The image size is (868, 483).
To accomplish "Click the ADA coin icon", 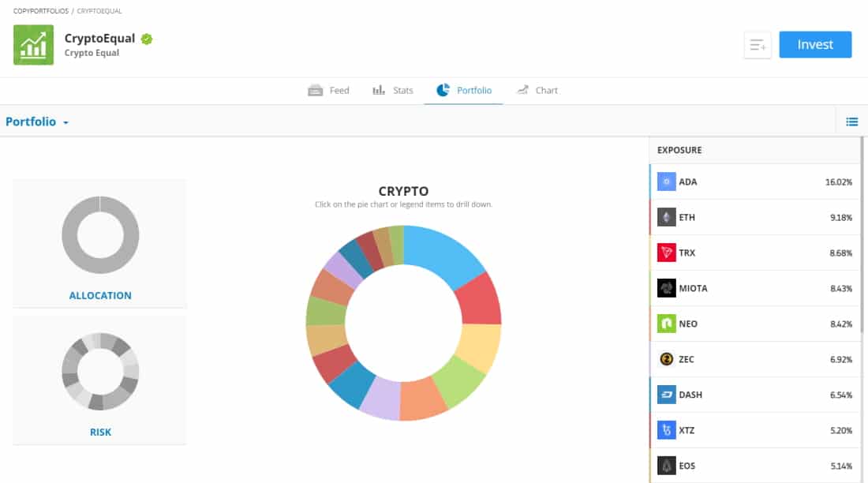I will tap(667, 182).
